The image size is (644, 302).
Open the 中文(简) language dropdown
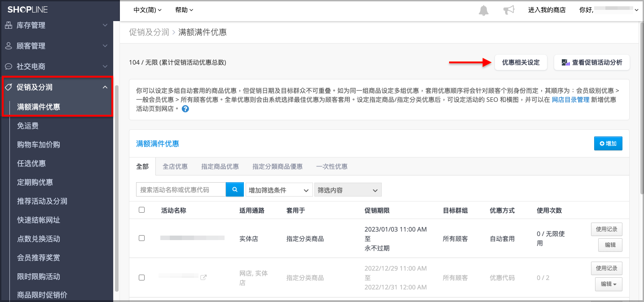(148, 10)
